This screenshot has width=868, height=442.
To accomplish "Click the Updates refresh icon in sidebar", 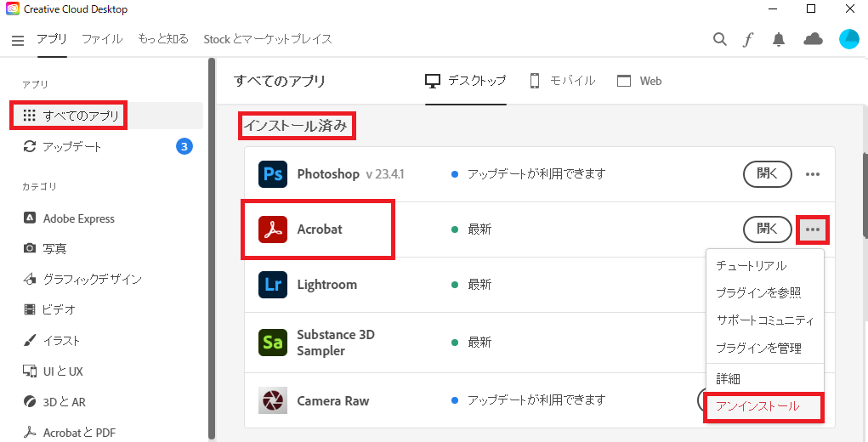I will pos(30,146).
